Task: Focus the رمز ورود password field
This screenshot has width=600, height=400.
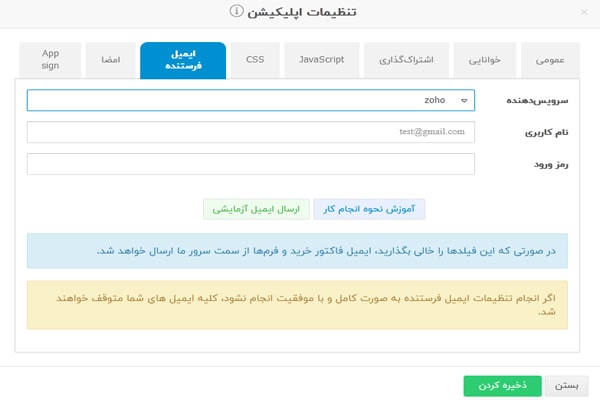Action: (251, 164)
